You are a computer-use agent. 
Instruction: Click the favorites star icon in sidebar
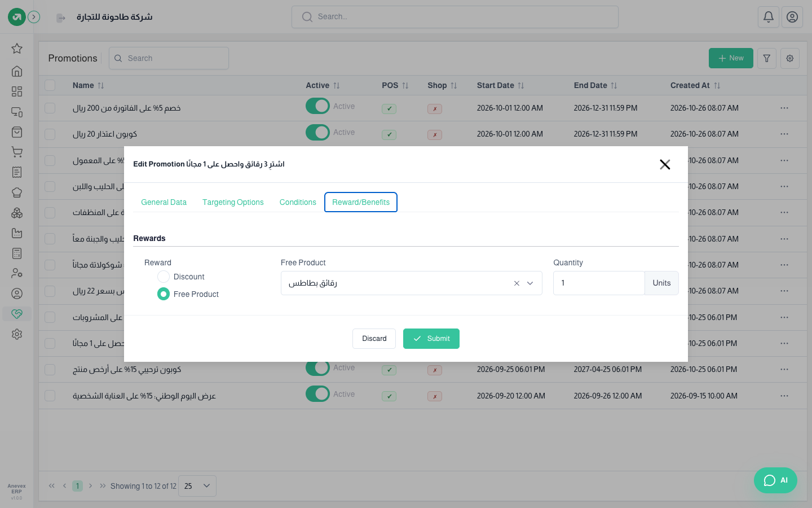(x=17, y=49)
